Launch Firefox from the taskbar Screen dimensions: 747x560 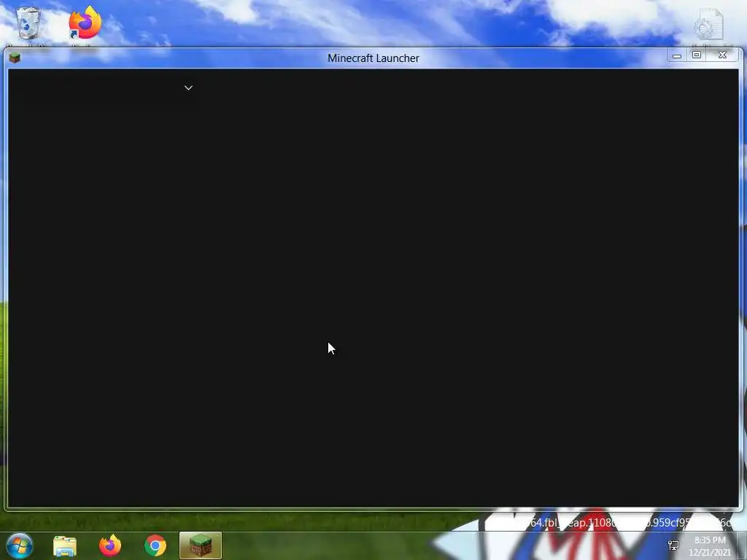tap(110, 545)
